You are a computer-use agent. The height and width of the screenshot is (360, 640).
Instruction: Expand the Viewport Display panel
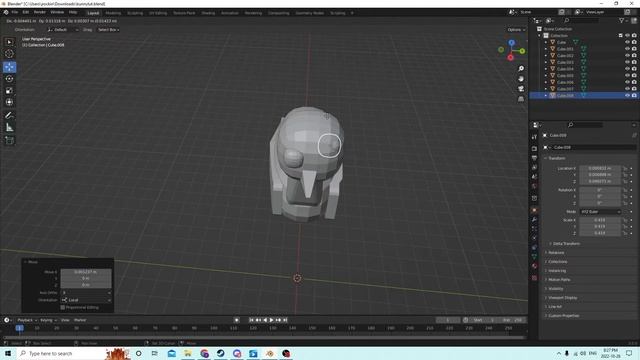point(561,298)
